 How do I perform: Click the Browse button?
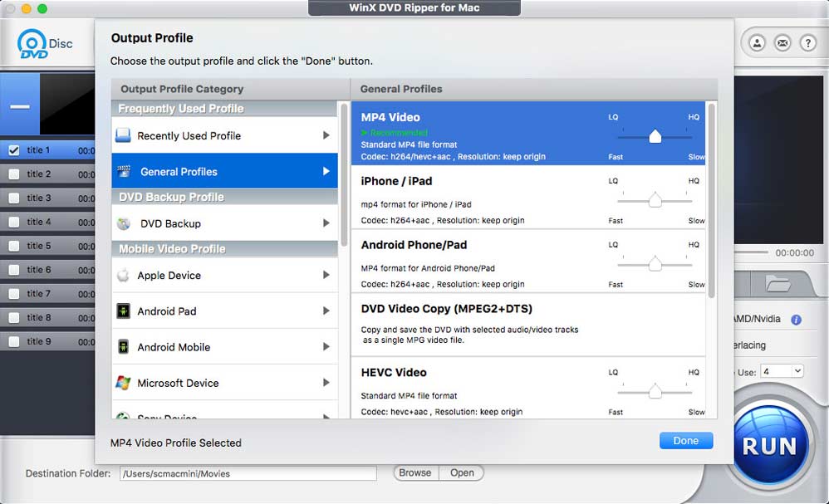(415, 472)
